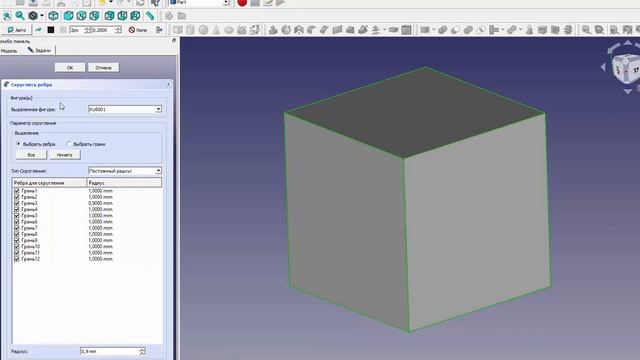Click the gray face color swatch
The height and width of the screenshot is (360, 640).
pyautogui.click(x=63, y=30)
